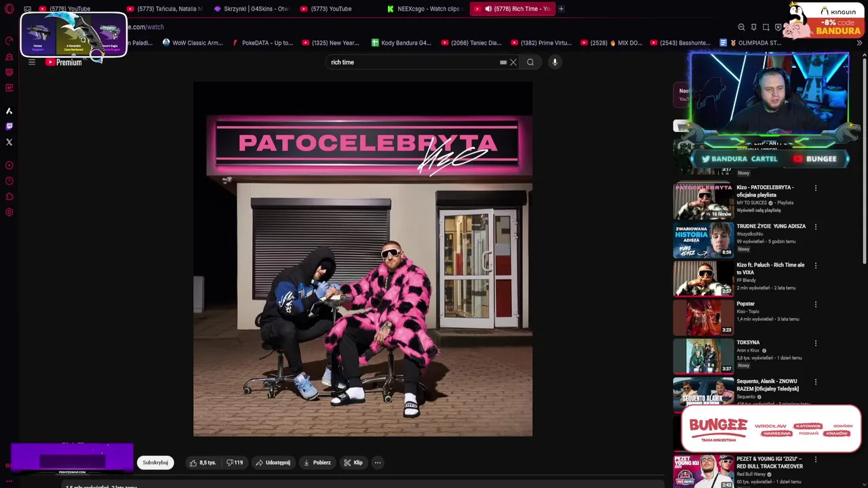Open (2528) MIX DO... bookmark

611,43
